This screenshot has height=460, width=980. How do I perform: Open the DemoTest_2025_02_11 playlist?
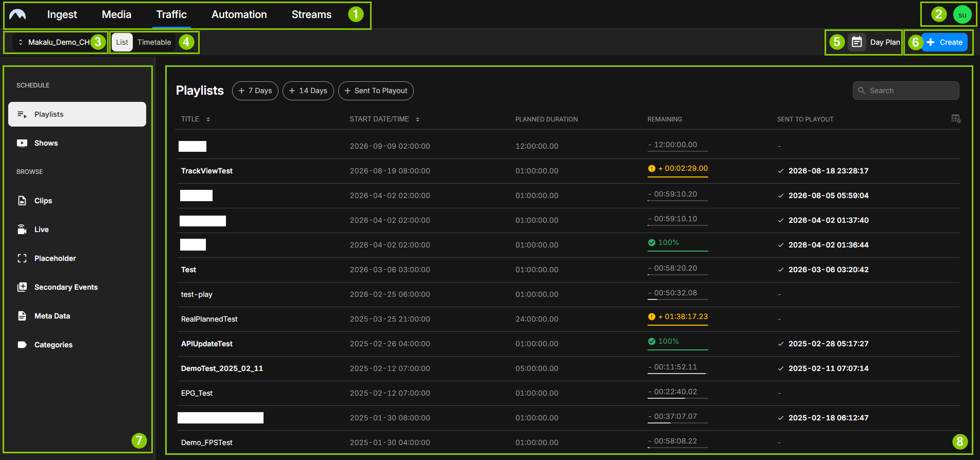click(222, 368)
